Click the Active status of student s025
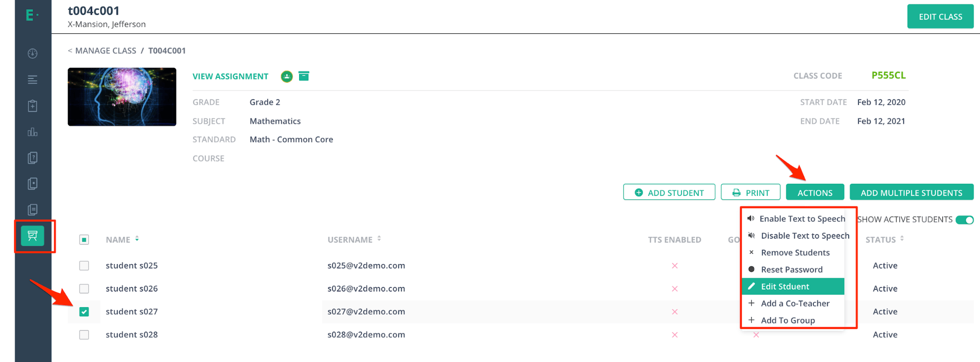The height and width of the screenshot is (362, 980). (x=885, y=265)
